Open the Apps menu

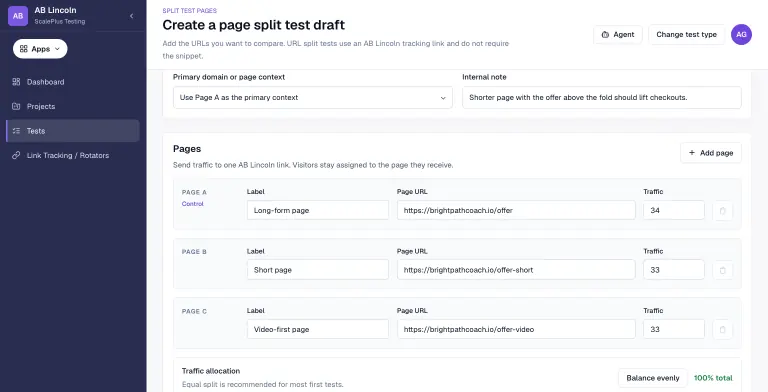[40, 49]
